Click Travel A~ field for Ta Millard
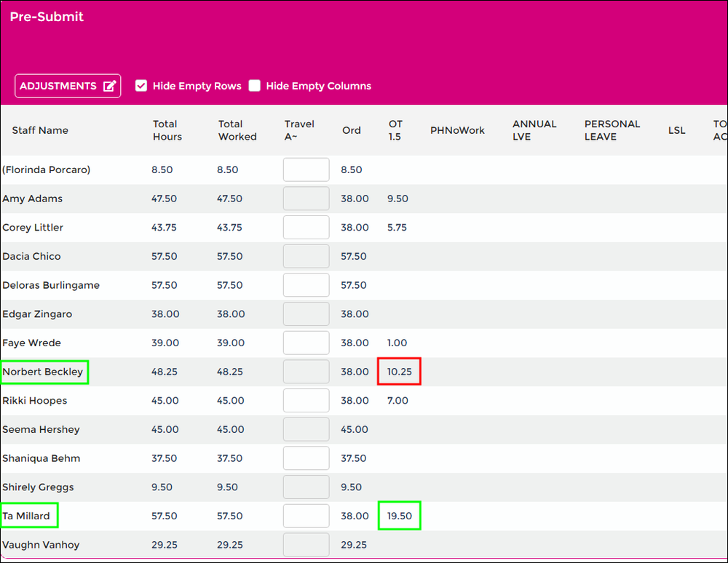Viewport: 728px width, 563px height. [x=306, y=516]
